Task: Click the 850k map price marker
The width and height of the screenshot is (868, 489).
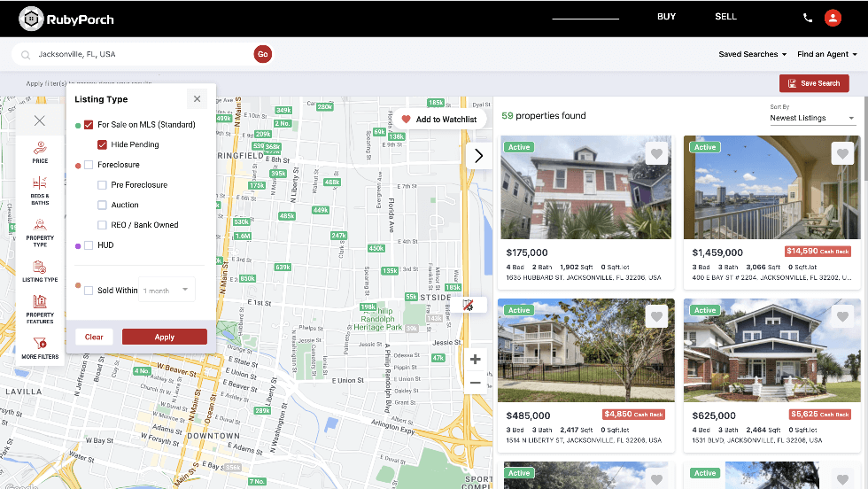Action: point(247,278)
